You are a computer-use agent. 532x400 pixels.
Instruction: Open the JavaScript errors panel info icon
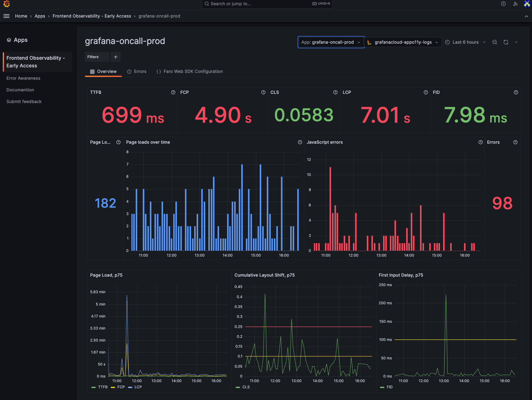481,142
